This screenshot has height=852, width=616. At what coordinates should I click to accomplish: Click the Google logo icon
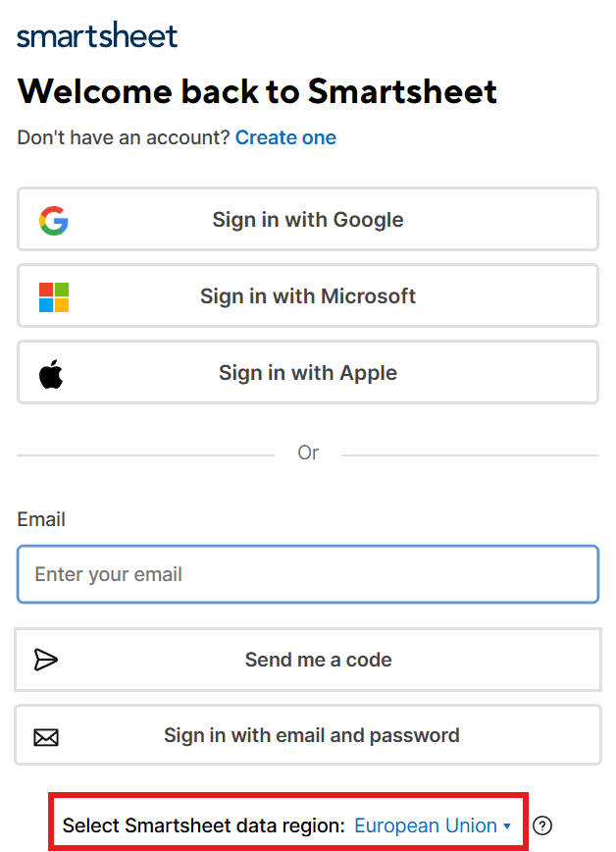click(54, 220)
